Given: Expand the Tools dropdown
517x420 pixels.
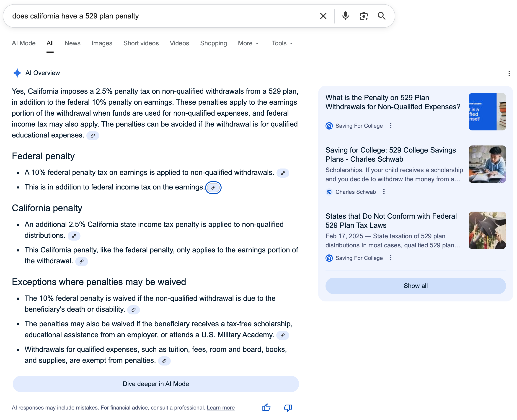Looking at the screenshot, I should coord(282,43).
